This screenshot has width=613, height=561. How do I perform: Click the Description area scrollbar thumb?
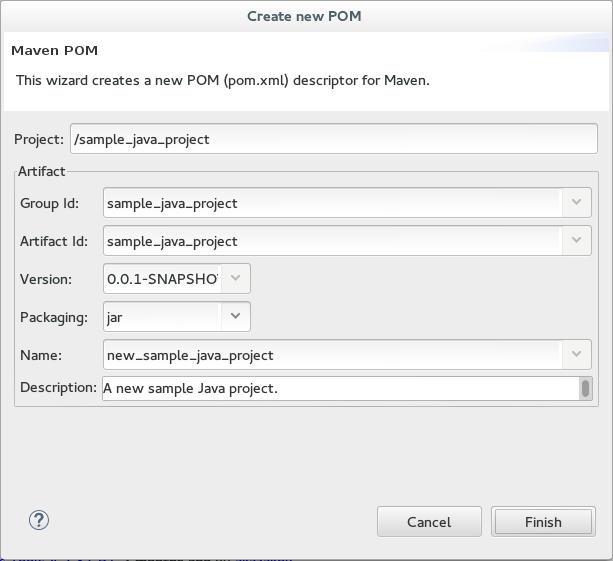(x=585, y=389)
